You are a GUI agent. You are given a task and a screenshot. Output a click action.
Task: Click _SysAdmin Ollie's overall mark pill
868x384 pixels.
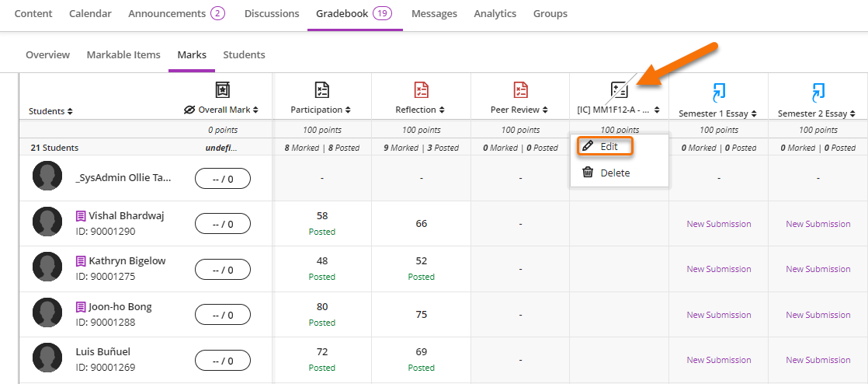[223, 179]
